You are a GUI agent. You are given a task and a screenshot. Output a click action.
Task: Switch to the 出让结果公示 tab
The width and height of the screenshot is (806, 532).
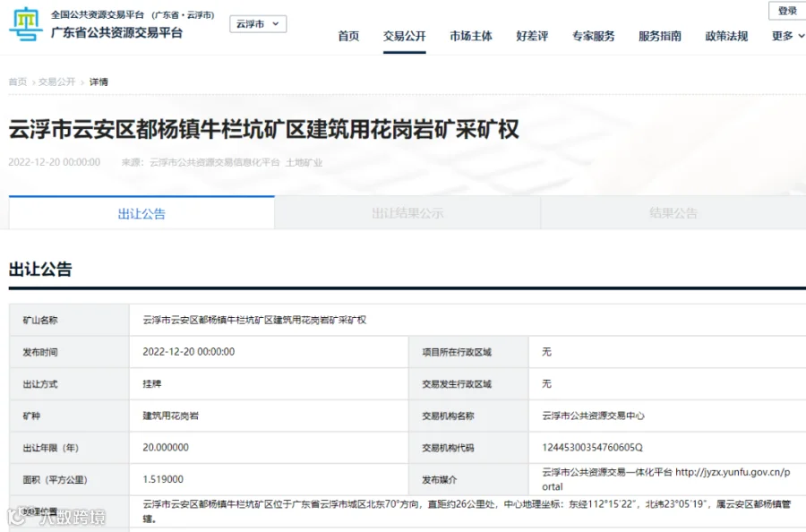tap(407, 213)
